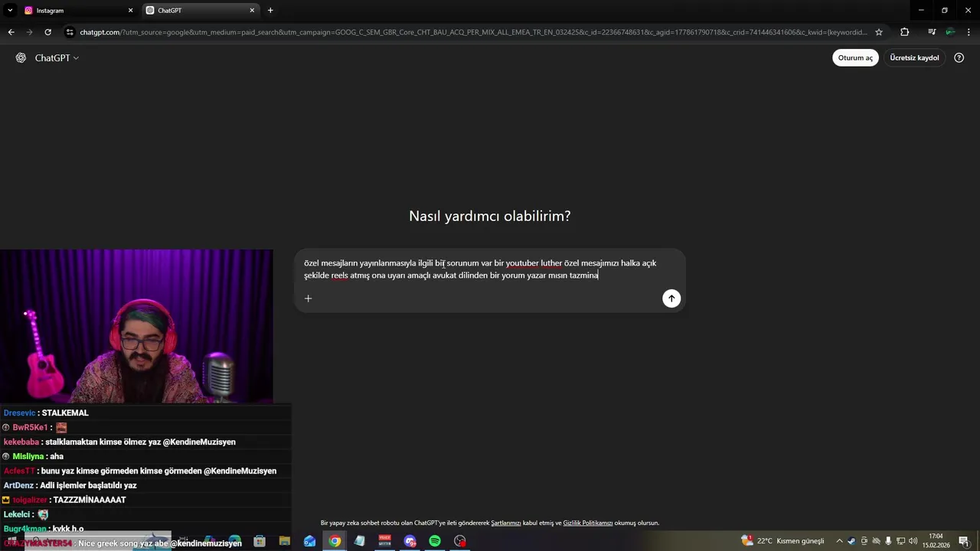Open File Explorer from taskbar
This screenshot has width=980, height=551.
tap(285, 541)
